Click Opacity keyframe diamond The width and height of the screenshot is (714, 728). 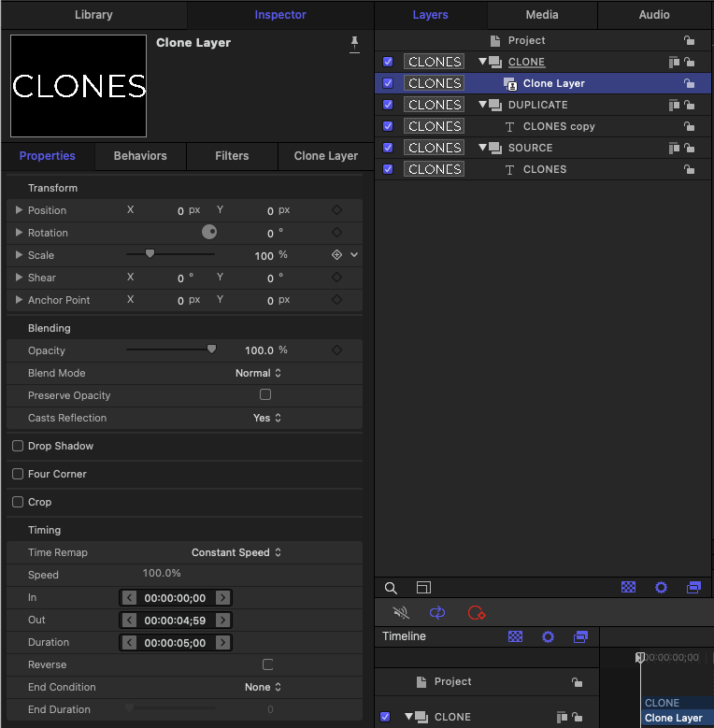[x=337, y=350]
